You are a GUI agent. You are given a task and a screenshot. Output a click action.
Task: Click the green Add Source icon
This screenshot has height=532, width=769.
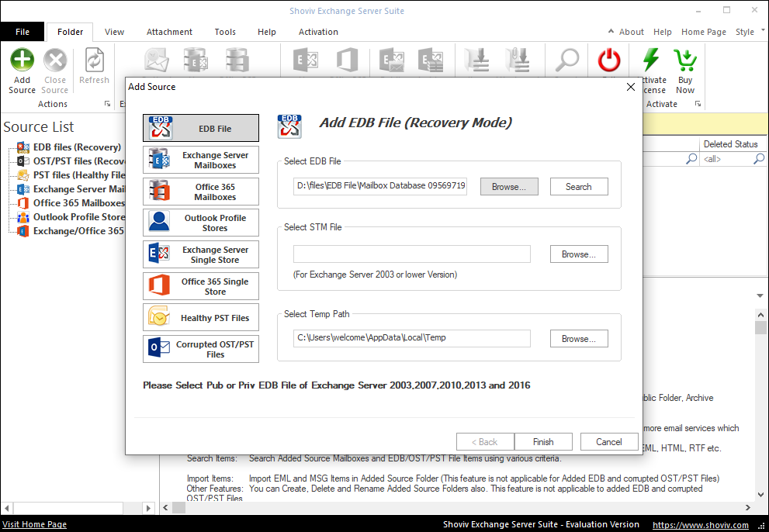tap(22, 60)
